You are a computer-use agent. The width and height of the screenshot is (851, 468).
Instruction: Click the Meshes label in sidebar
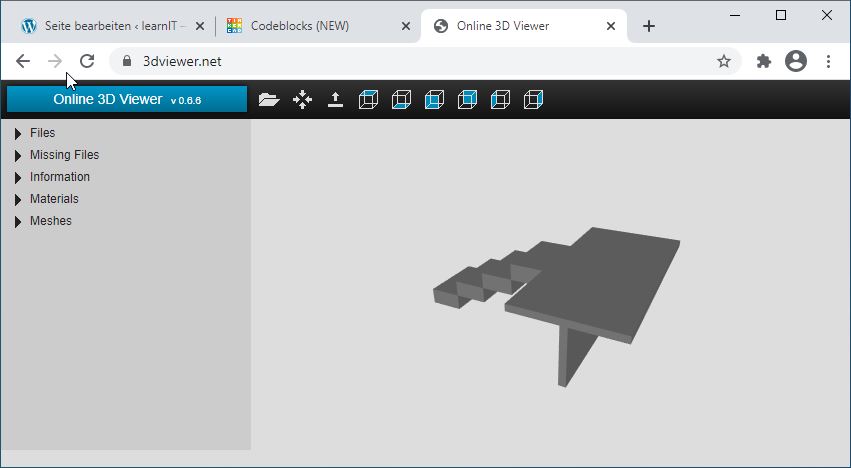[50, 221]
